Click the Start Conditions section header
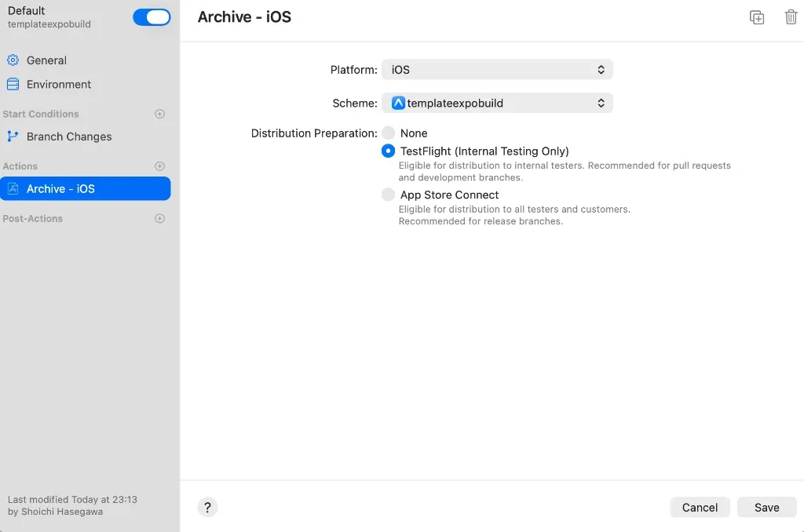This screenshot has width=804, height=532. point(41,114)
